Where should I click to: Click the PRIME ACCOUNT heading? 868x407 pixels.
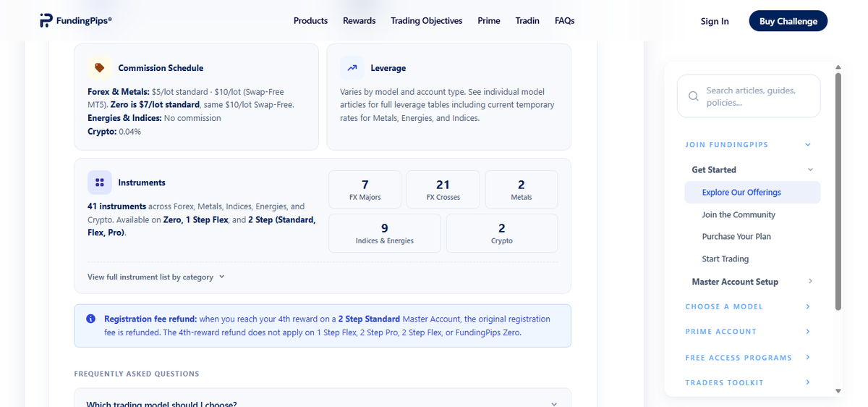pyautogui.click(x=721, y=332)
